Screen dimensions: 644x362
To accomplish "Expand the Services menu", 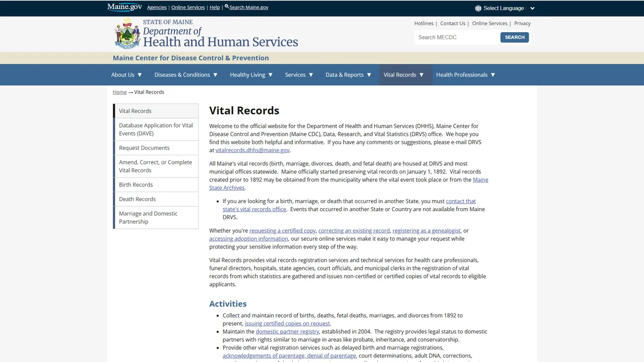I will coord(299,75).
